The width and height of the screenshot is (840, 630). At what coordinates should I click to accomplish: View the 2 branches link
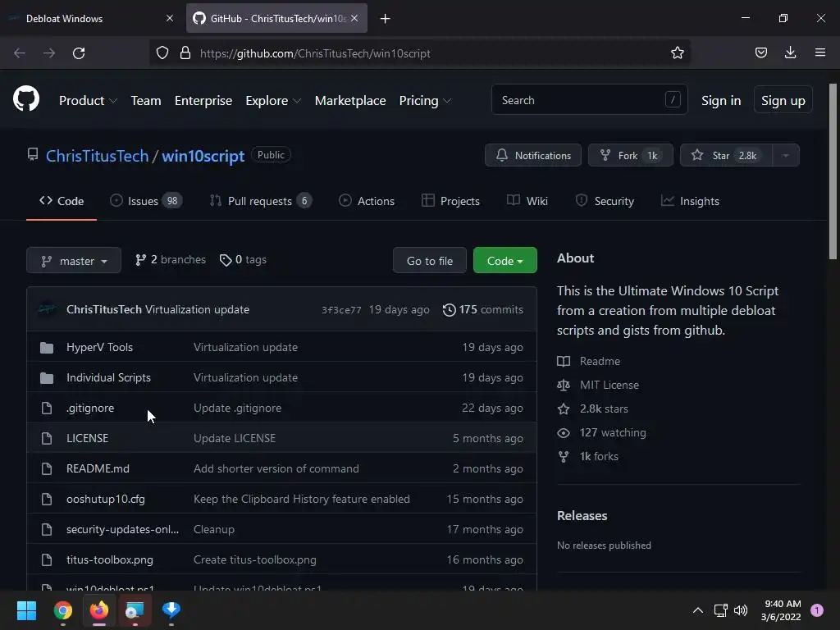coord(171,260)
